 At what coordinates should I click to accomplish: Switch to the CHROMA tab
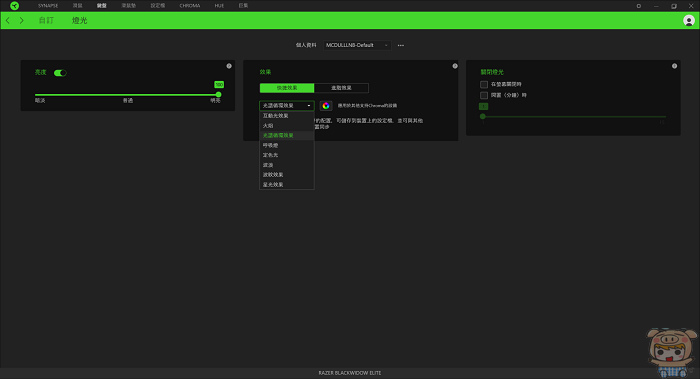[x=190, y=6]
